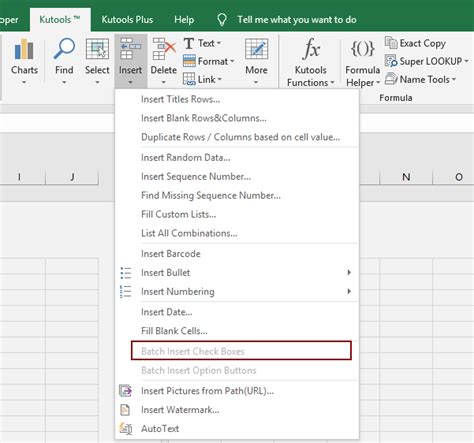Screen dimensions: 474x443
Task: Choose Insert Blank Rows&Columns
Action: (x=237, y=118)
